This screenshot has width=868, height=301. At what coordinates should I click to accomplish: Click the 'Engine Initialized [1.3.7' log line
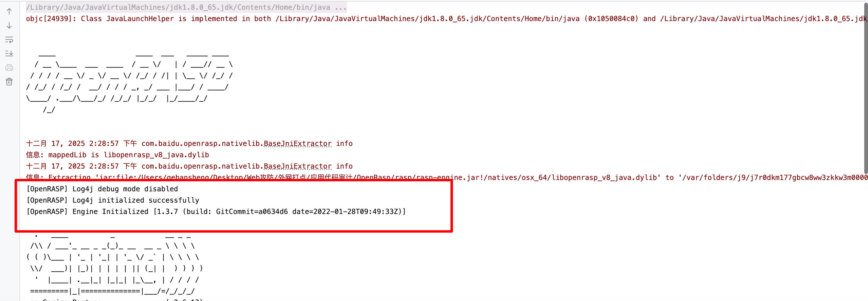click(x=216, y=212)
